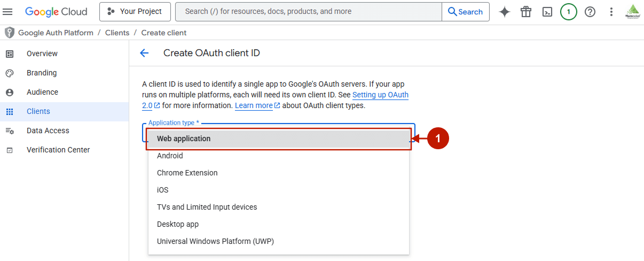Select Chrome Extension application type
Viewport: 644px width, 261px height.
tap(278, 173)
